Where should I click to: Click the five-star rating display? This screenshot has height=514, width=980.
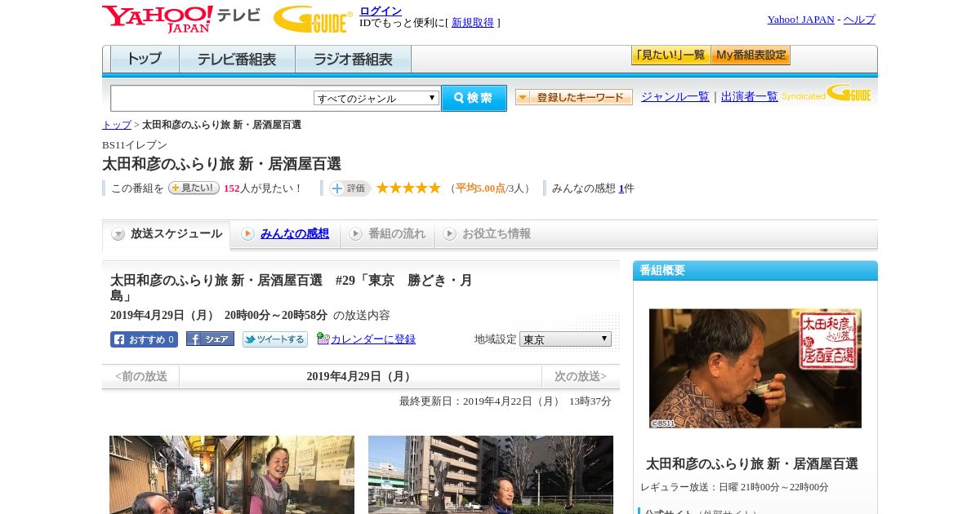pyautogui.click(x=408, y=188)
